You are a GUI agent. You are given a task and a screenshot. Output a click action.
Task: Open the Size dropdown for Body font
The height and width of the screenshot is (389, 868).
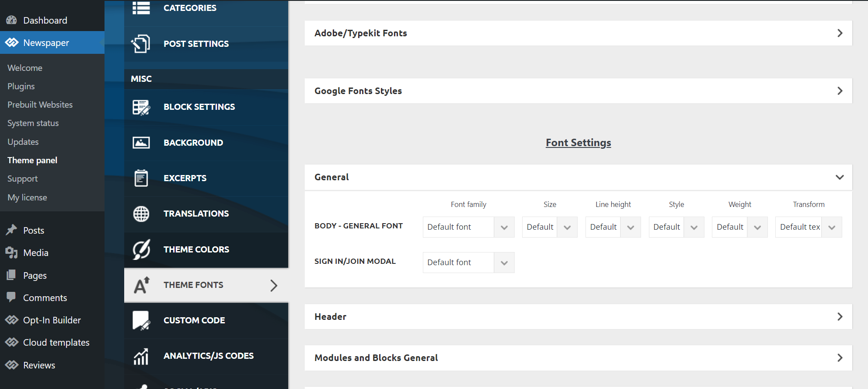(550, 227)
